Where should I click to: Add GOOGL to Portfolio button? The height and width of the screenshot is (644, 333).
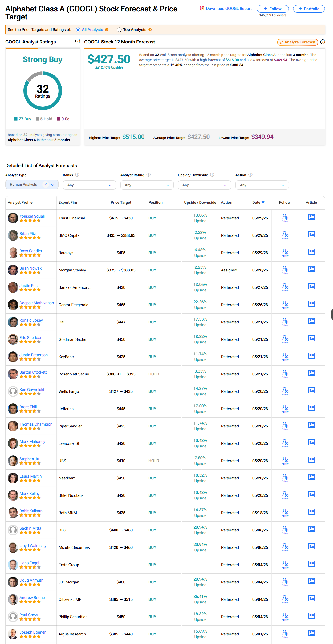309,9
